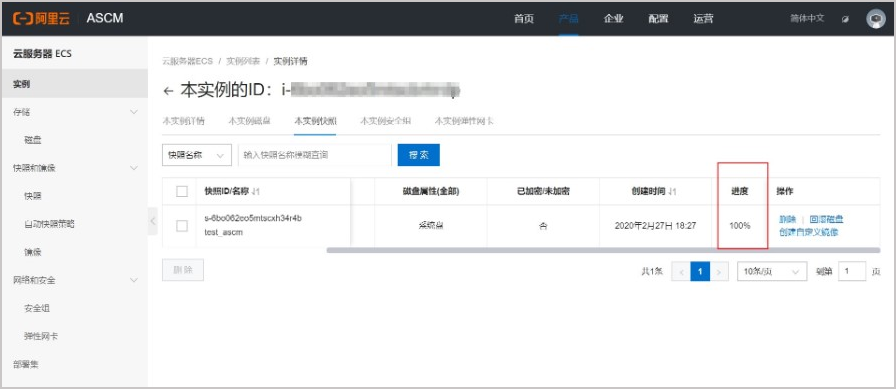
Task: Switch to the 本实例弹性网卡 tab
Action: pos(464,121)
